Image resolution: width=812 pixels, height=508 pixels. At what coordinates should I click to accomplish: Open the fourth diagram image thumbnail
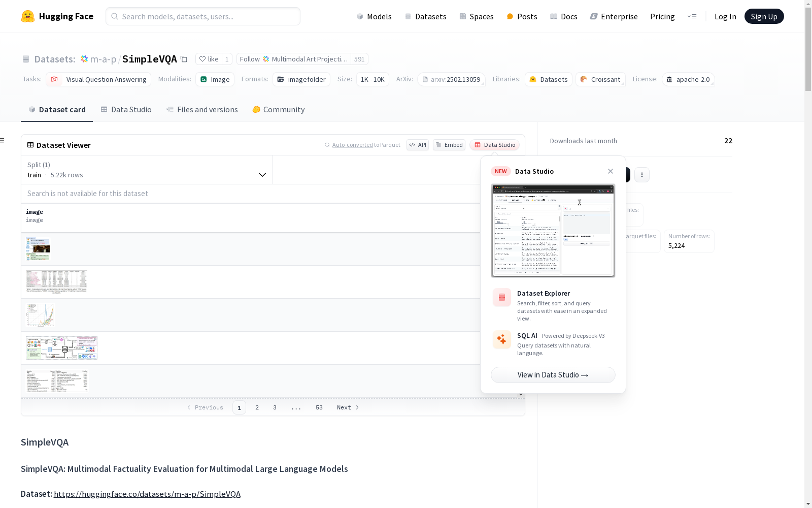click(x=61, y=348)
